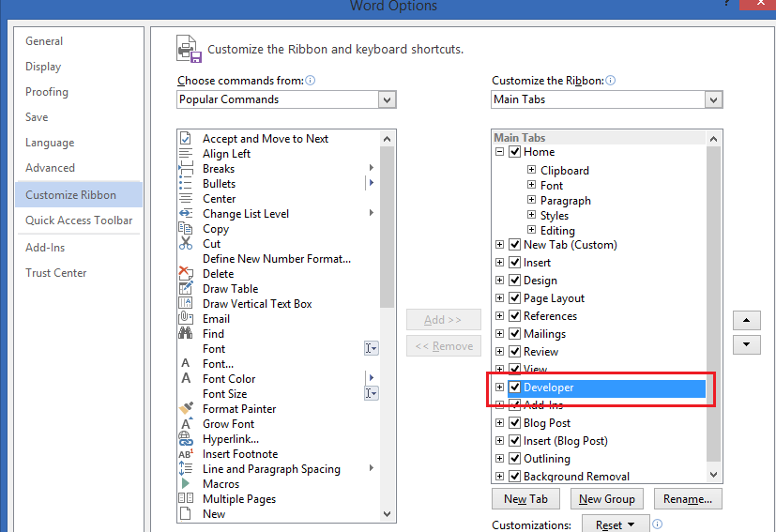Click the Move Up arrow button
The height and width of the screenshot is (532, 776).
746,320
